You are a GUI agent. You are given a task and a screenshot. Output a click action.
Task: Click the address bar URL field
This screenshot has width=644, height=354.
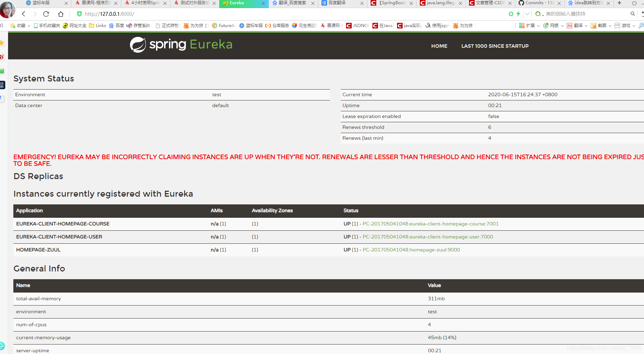coord(109,14)
